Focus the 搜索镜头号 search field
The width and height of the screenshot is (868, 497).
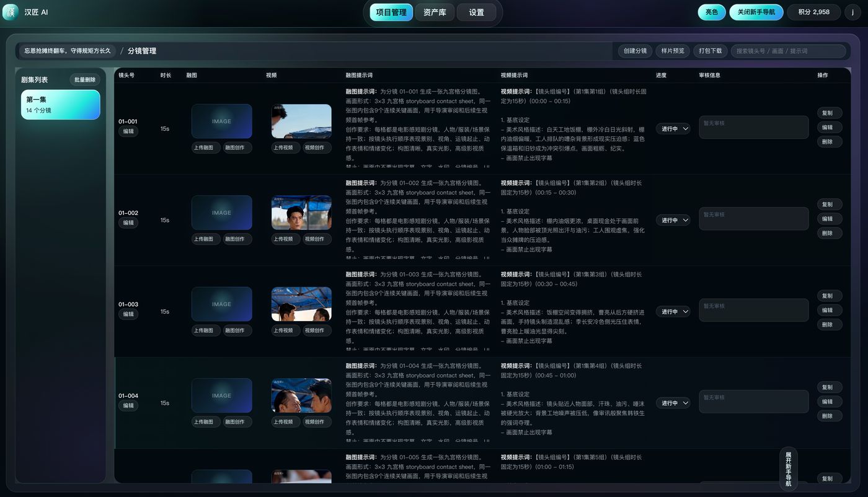click(x=788, y=51)
